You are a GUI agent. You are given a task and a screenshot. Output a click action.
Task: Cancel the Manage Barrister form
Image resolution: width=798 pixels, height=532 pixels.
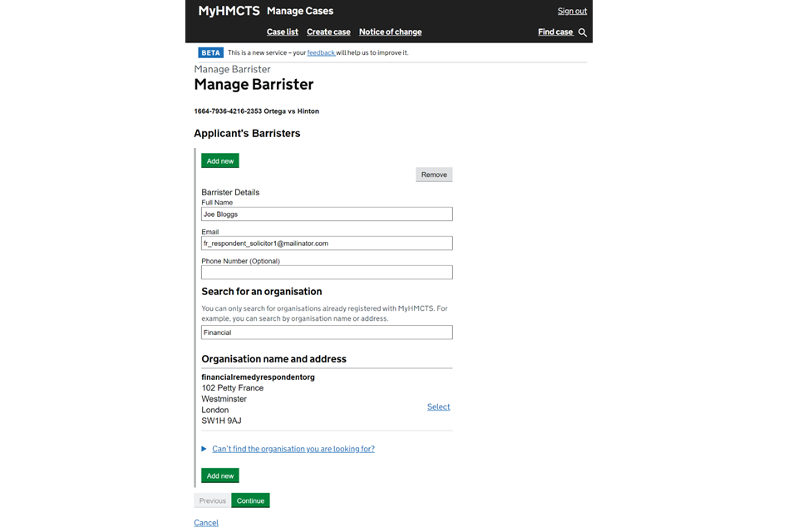point(206,523)
